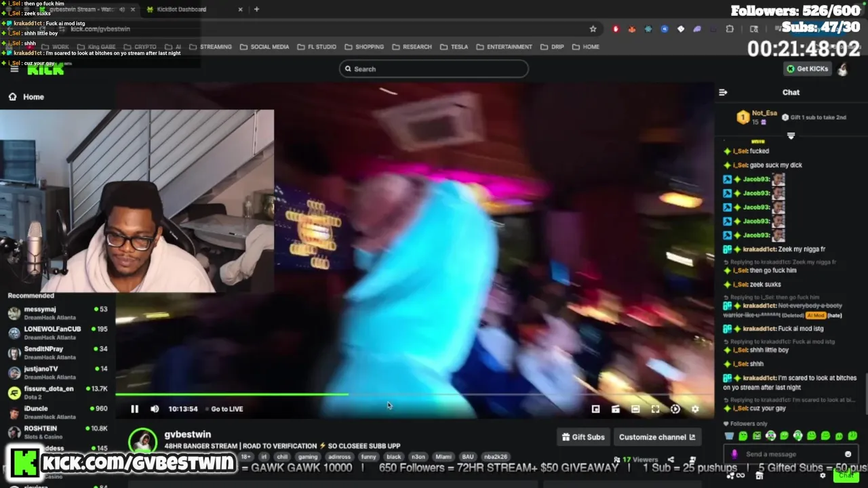Open FL STUDIO bookmarks folder
Screen dimensions: 868x488
(x=317, y=47)
